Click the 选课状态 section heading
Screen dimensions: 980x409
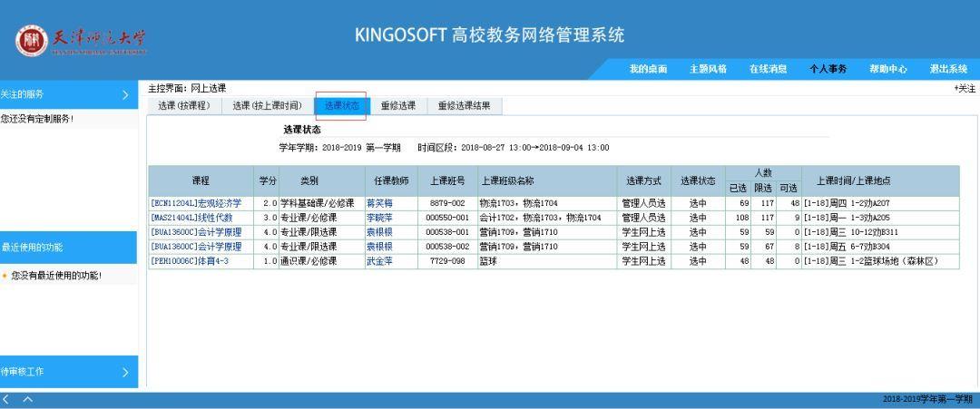302,130
